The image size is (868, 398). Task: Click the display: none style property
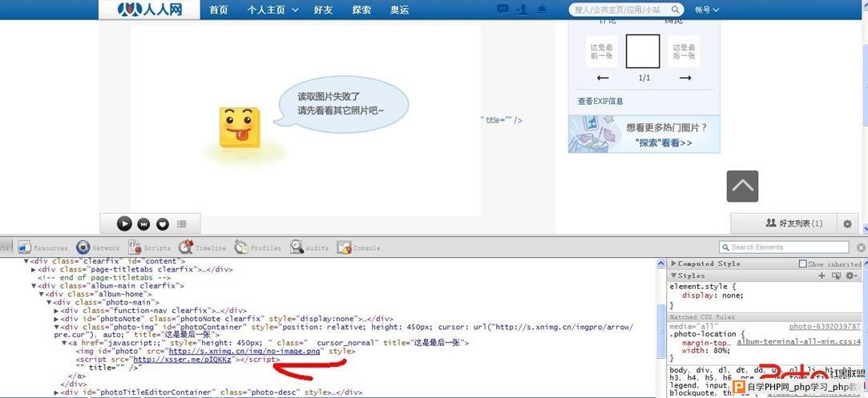pos(713,295)
